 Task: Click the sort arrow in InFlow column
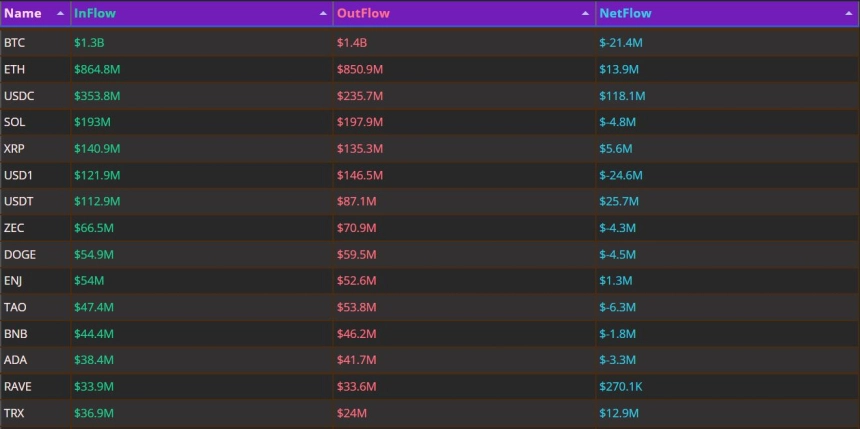[x=323, y=14]
